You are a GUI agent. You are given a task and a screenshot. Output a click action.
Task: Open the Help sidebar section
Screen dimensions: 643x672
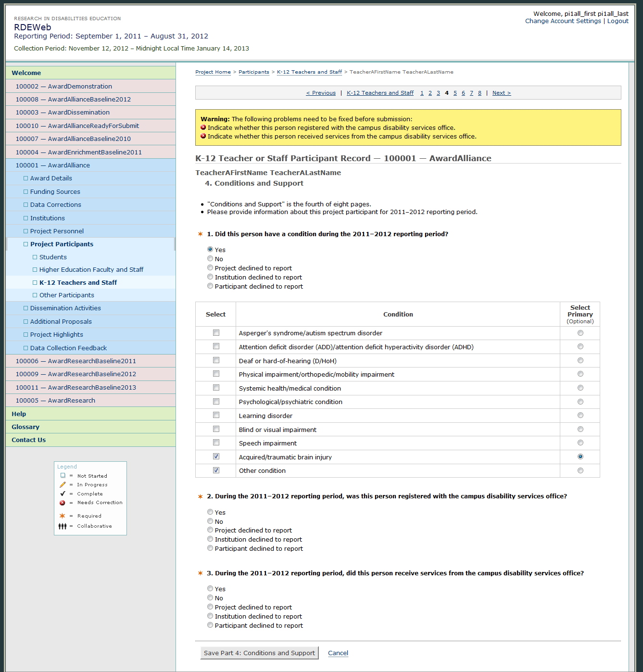pos(19,414)
